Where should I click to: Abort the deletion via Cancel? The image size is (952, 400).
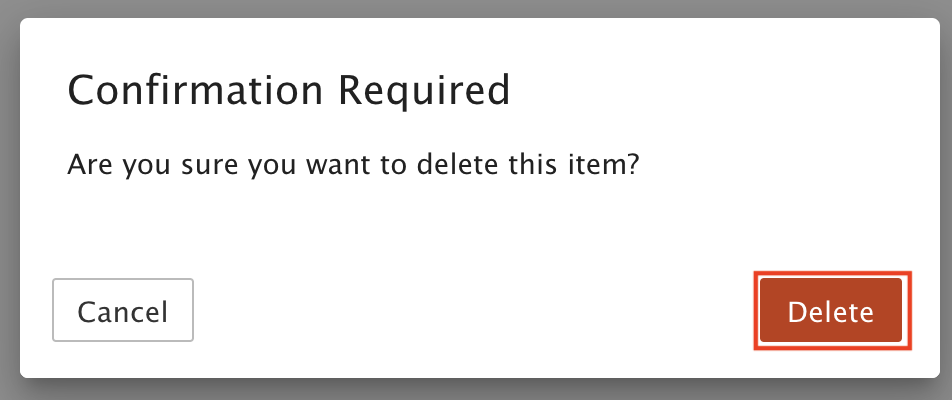click(123, 310)
